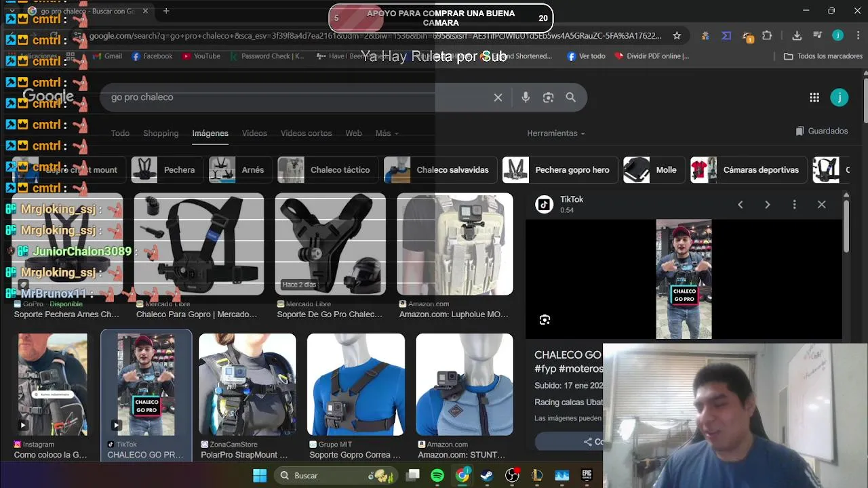Go to previous image in preview panel
Image resolution: width=868 pixels, height=488 pixels.
pos(741,205)
